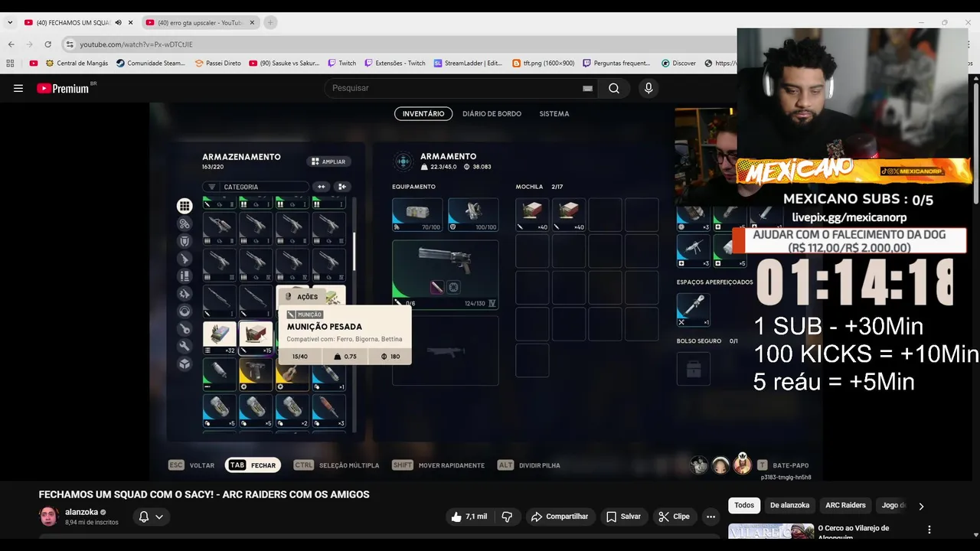
Task: Filter storage by shield category icon
Action: coord(185,241)
